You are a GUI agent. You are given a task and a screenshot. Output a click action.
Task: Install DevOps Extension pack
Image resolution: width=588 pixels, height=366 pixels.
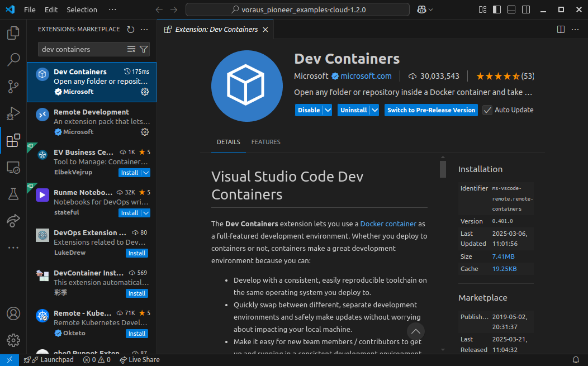[137, 253]
